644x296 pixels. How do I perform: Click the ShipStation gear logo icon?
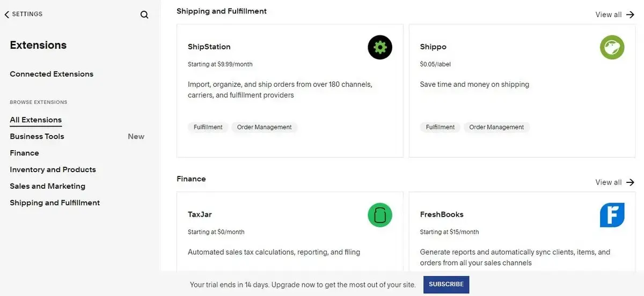tap(380, 47)
